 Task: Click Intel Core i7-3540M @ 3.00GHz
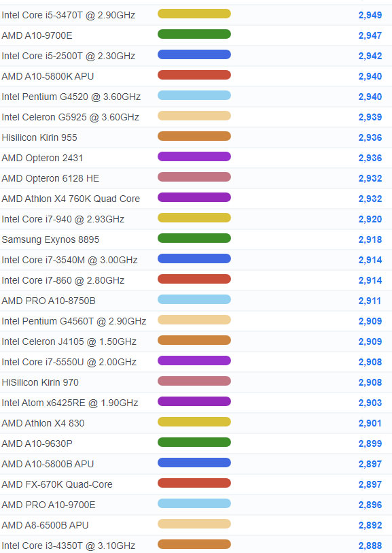tap(70, 261)
